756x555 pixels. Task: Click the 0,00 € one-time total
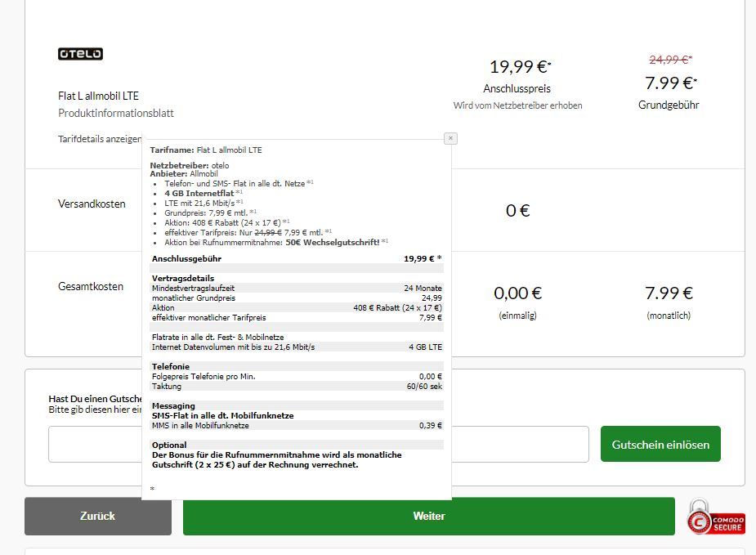pyautogui.click(x=518, y=293)
